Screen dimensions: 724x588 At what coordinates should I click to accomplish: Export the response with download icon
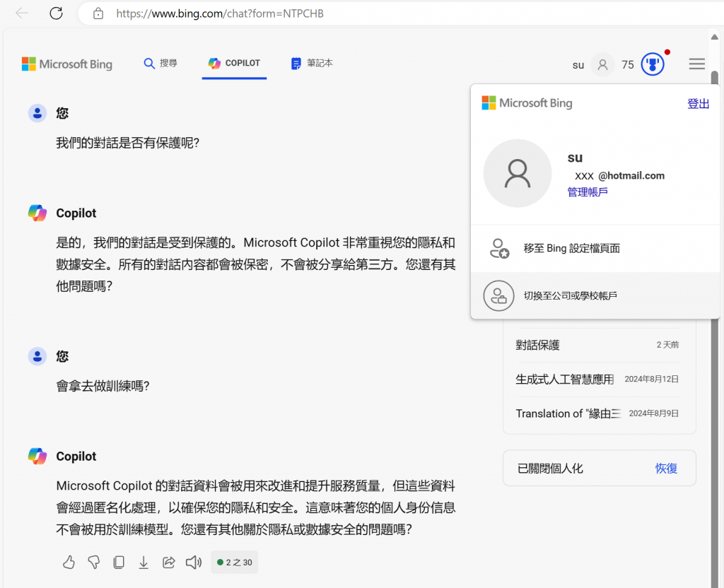point(144,562)
